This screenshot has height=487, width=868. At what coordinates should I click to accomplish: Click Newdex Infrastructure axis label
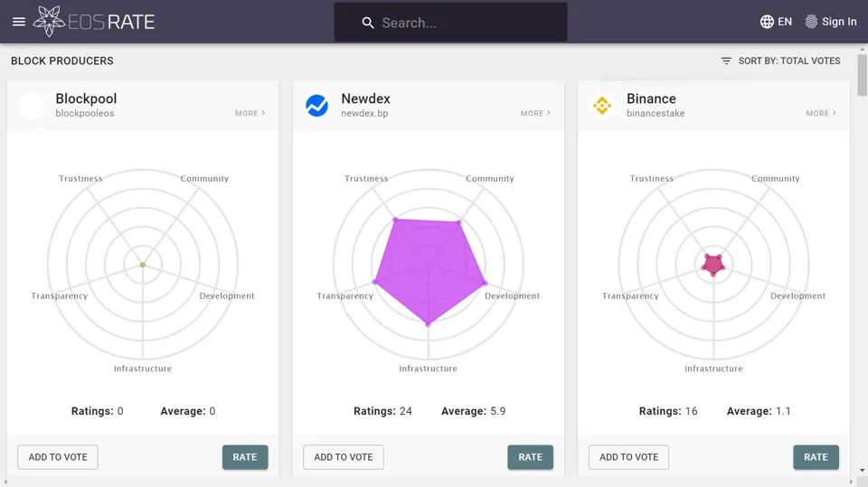(x=428, y=369)
